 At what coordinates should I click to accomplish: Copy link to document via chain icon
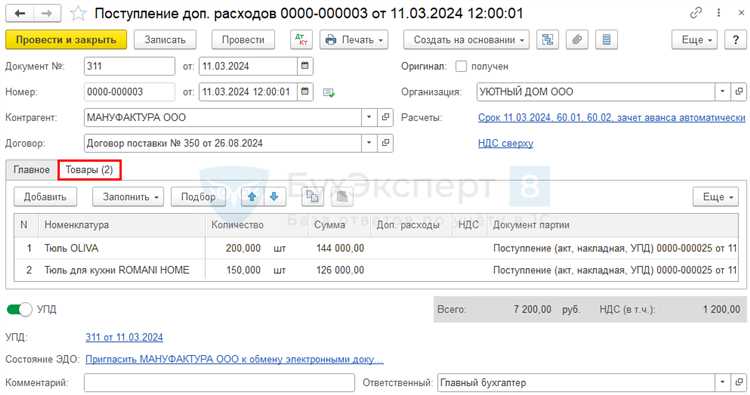click(695, 13)
